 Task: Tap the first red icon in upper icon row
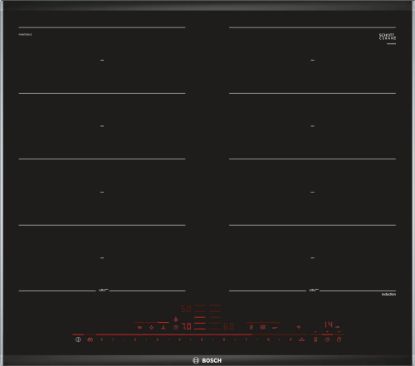click(139, 327)
